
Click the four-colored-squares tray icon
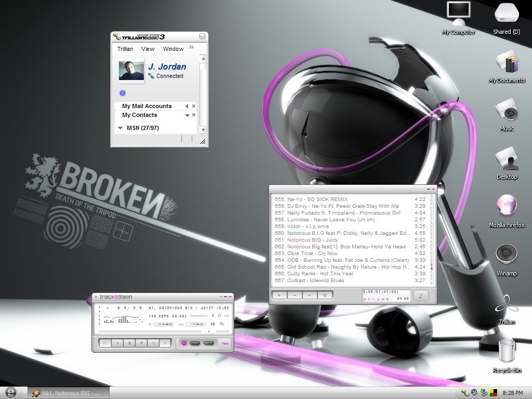click(x=494, y=393)
